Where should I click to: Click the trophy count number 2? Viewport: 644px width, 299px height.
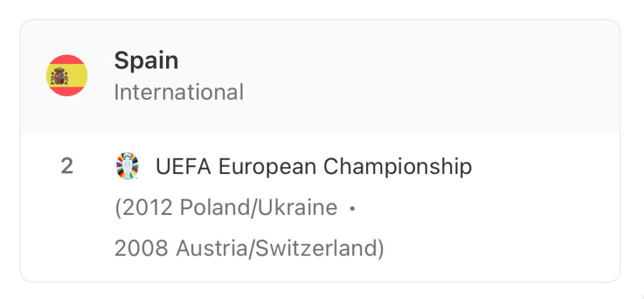[67, 166]
